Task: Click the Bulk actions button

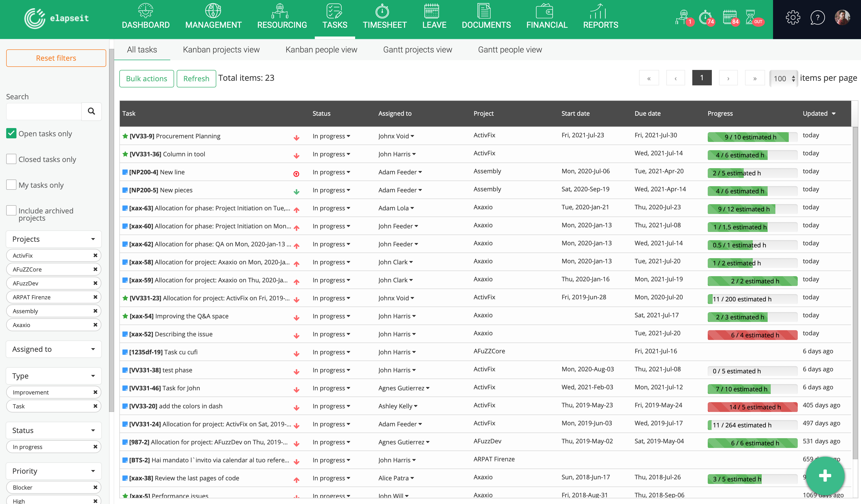Action: [146, 79]
